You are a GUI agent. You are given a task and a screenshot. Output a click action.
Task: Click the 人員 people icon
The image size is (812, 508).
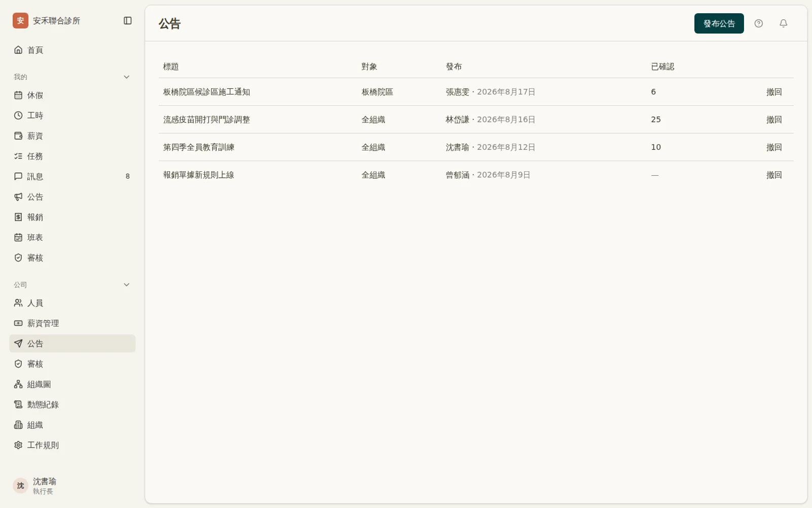[18, 303]
